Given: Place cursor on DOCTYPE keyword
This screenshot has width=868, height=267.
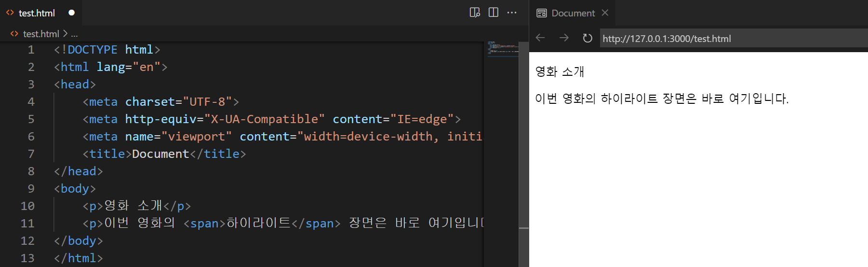Looking at the screenshot, I should [x=93, y=50].
